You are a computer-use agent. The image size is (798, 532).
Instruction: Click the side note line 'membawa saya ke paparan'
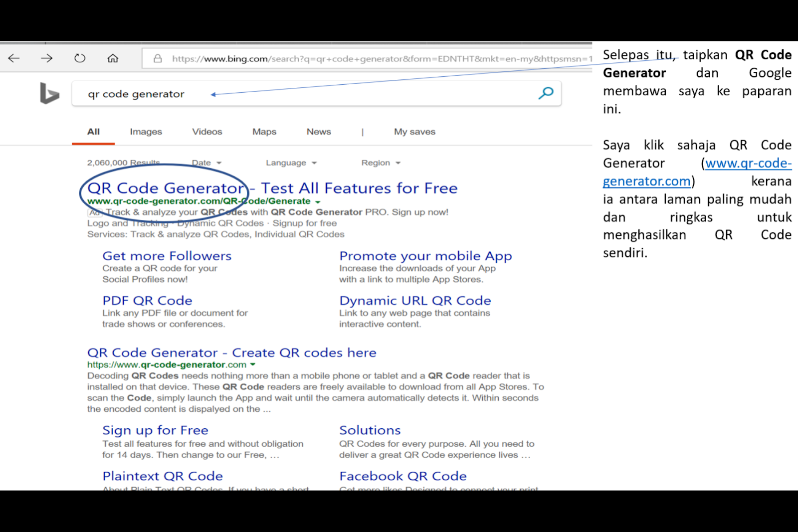pyautogui.click(x=697, y=91)
